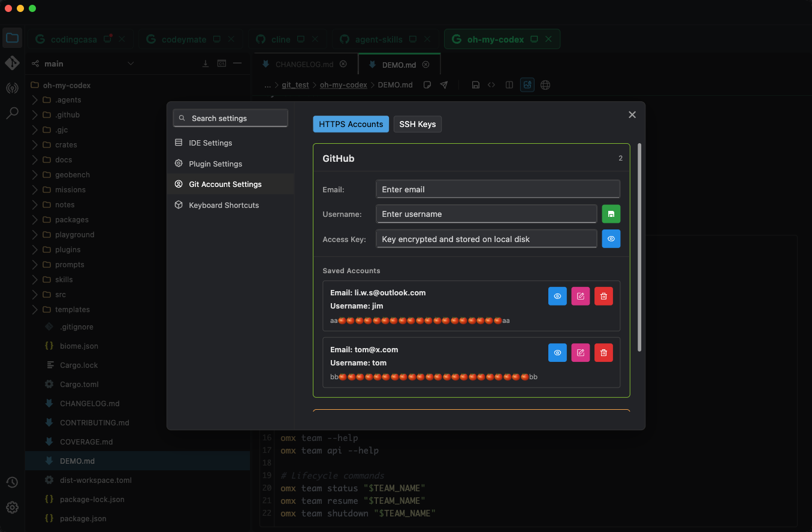This screenshot has height=532, width=812.
Task: Delete the tom@x.com saved account
Action: point(604,353)
